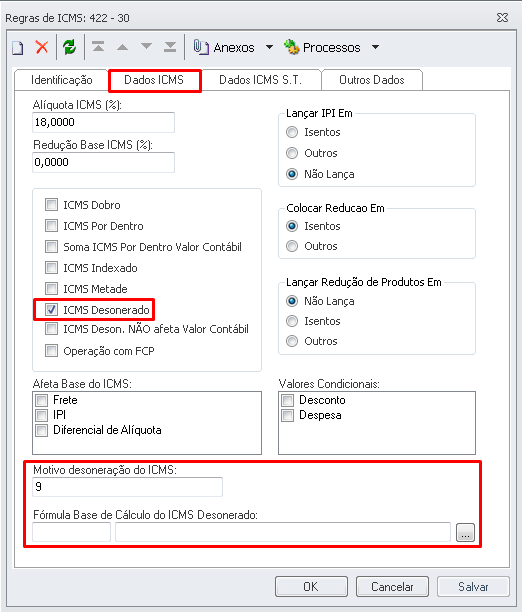Enable the Operação com FCP checkbox
Image resolution: width=522 pixels, height=612 pixels.
51,350
